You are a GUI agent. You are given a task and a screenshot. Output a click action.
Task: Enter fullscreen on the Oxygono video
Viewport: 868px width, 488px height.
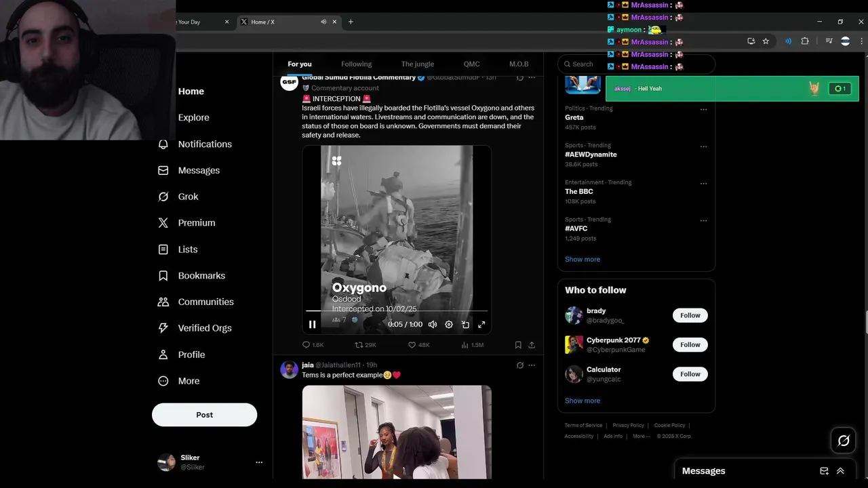[x=481, y=325]
